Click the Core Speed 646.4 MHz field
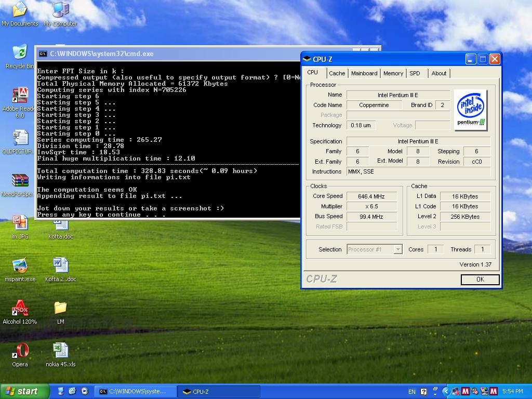Screen dimensions: 532x399 tap(371, 196)
